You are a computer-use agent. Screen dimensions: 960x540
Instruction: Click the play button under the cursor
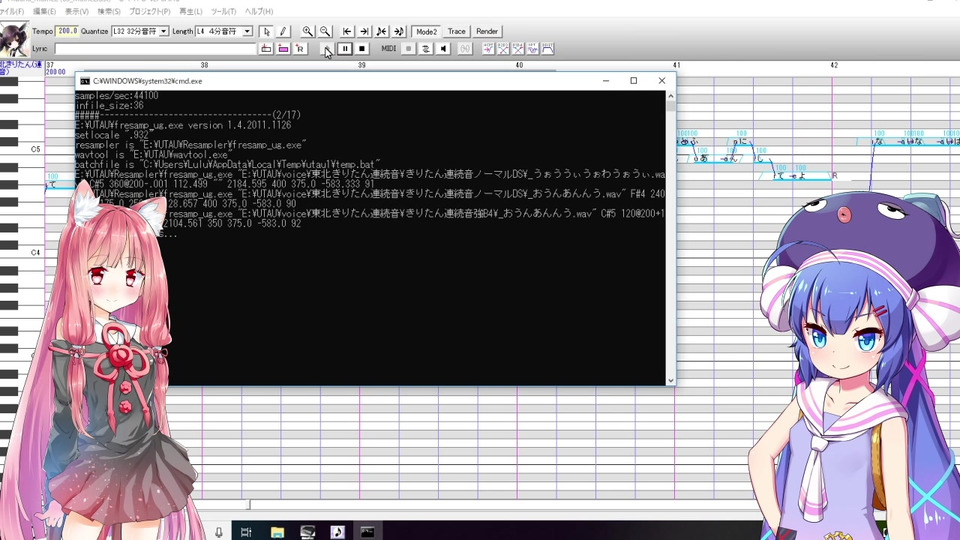pyautogui.click(x=327, y=49)
